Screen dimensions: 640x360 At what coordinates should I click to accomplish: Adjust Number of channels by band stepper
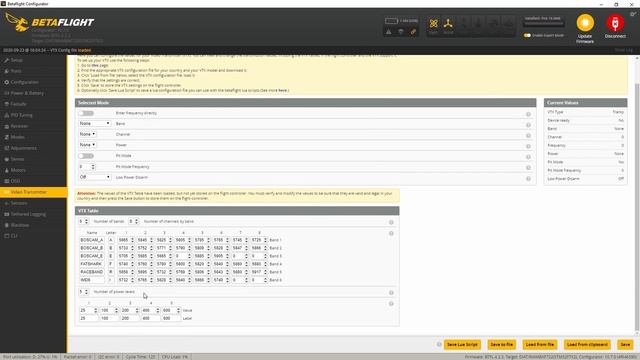[x=133, y=221]
